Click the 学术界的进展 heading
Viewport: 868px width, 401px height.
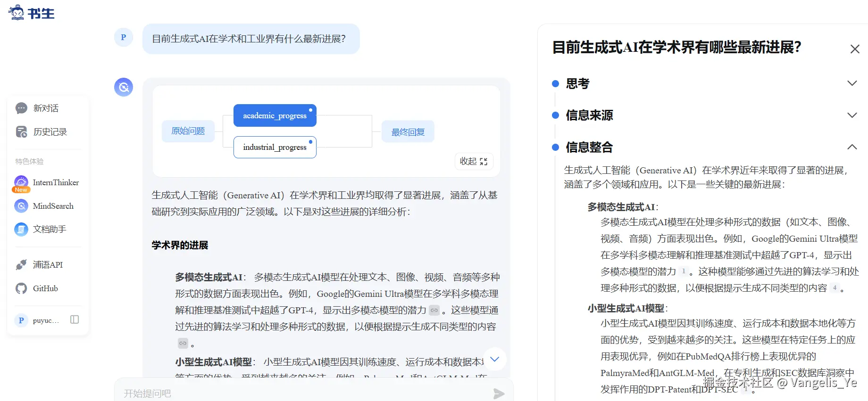coord(180,245)
